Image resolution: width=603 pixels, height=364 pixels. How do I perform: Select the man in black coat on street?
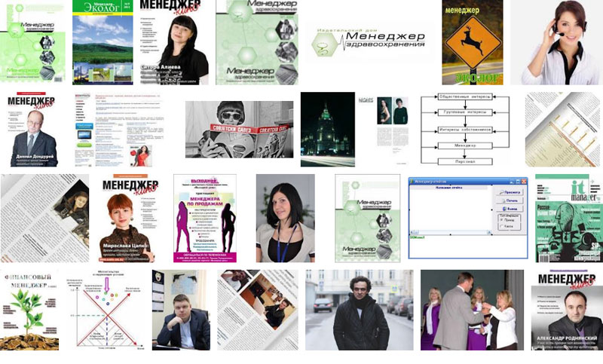point(360,310)
